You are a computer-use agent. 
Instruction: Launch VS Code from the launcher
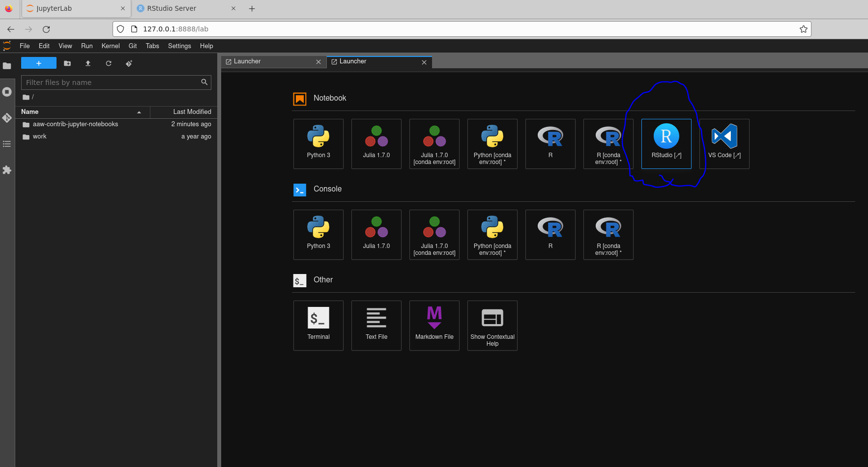pos(724,144)
